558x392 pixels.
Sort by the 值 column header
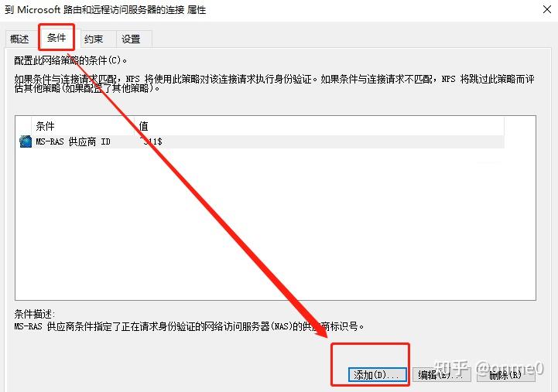pos(319,126)
